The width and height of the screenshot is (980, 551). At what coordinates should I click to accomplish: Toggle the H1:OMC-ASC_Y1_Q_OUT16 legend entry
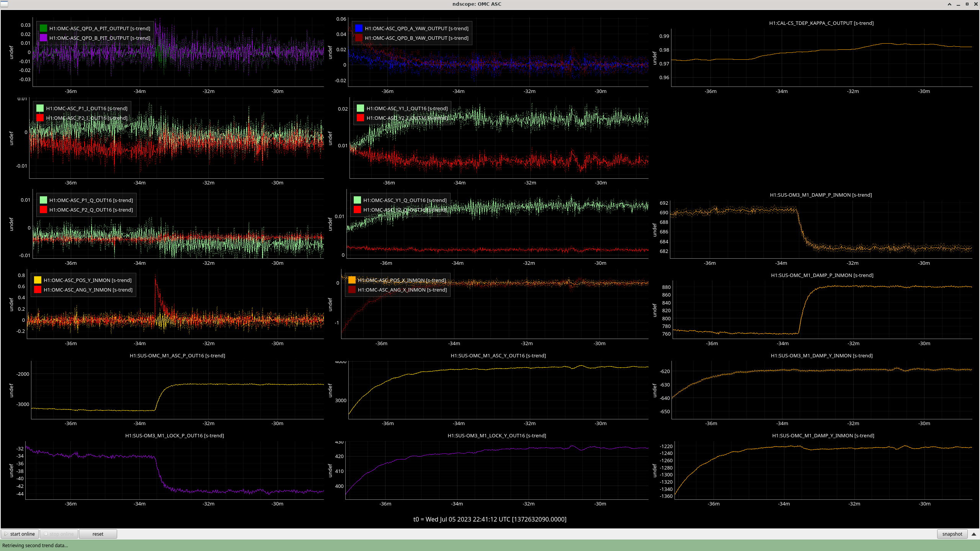click(405, 200)
